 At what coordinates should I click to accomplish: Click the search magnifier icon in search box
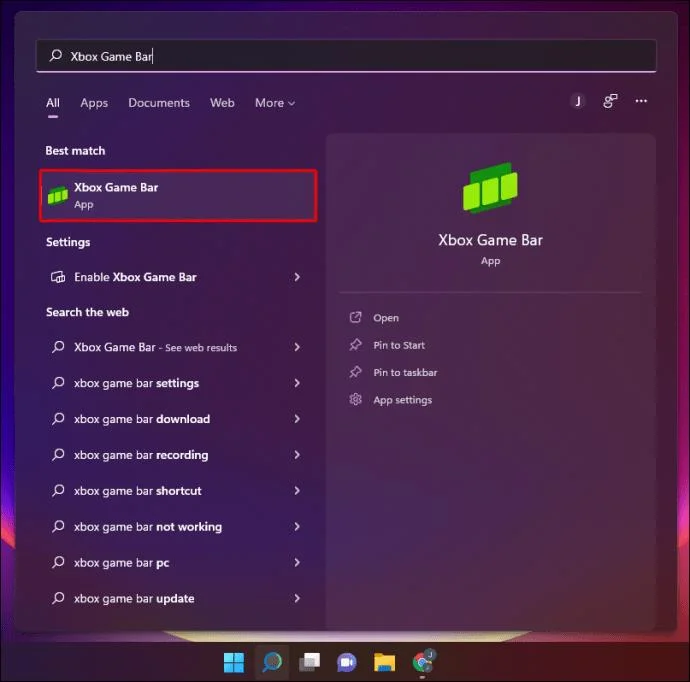pos(55,55)
